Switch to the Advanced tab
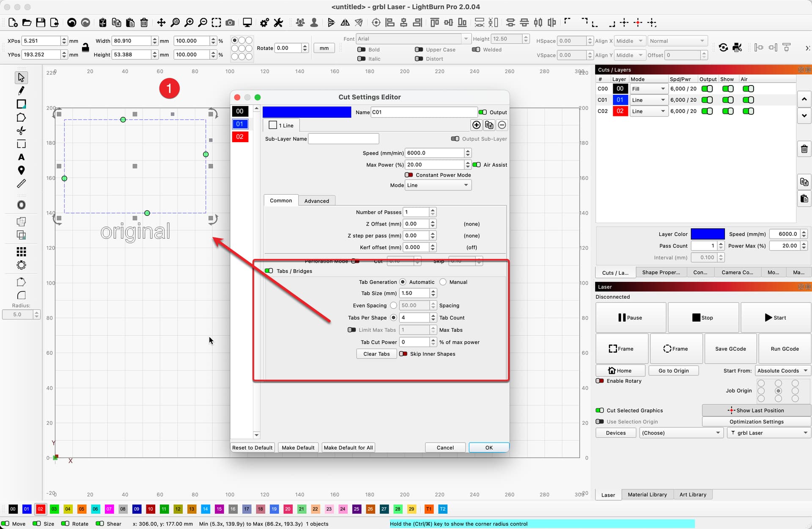This screenshot has width=812, height=529. click(x=316, y=200)
